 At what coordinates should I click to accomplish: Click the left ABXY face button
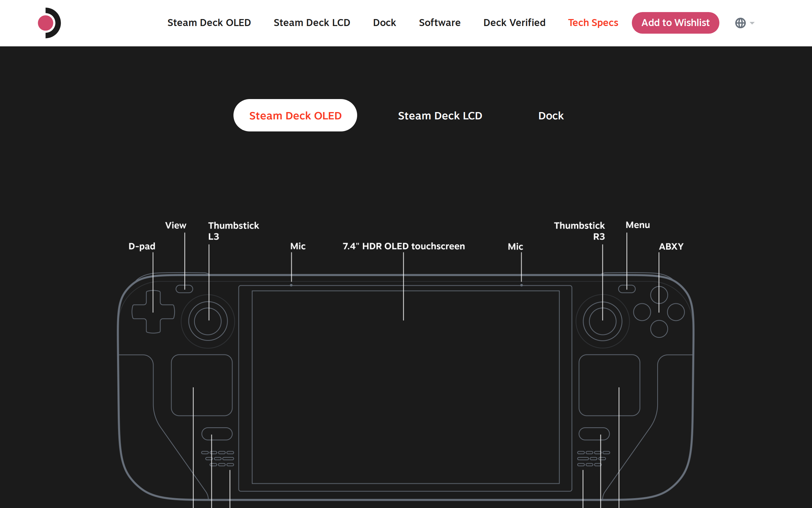[642, 312]
